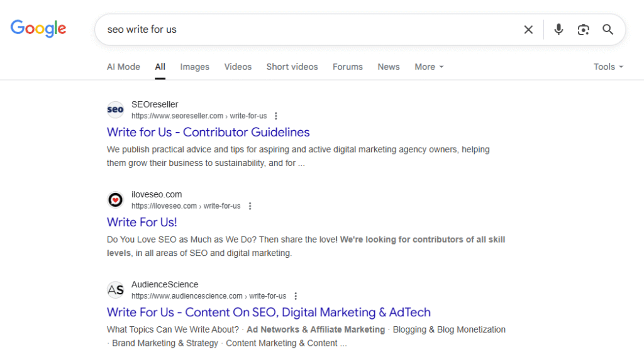Image resolution: width=644 pixels, height=359 pixels.
Task: Click the audiencescience.com URL breadcrumb
Action: coord(209,295)
